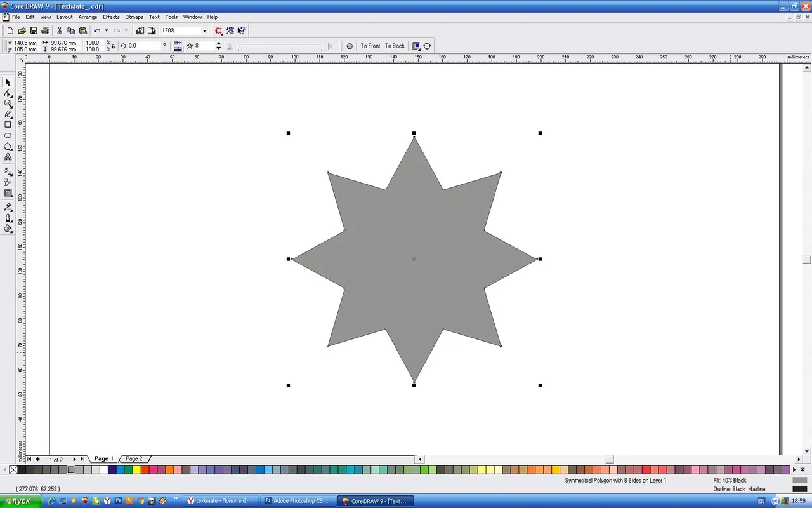Select the Ellipse tool
The image size is (812, 508).
tap(8, 135)
